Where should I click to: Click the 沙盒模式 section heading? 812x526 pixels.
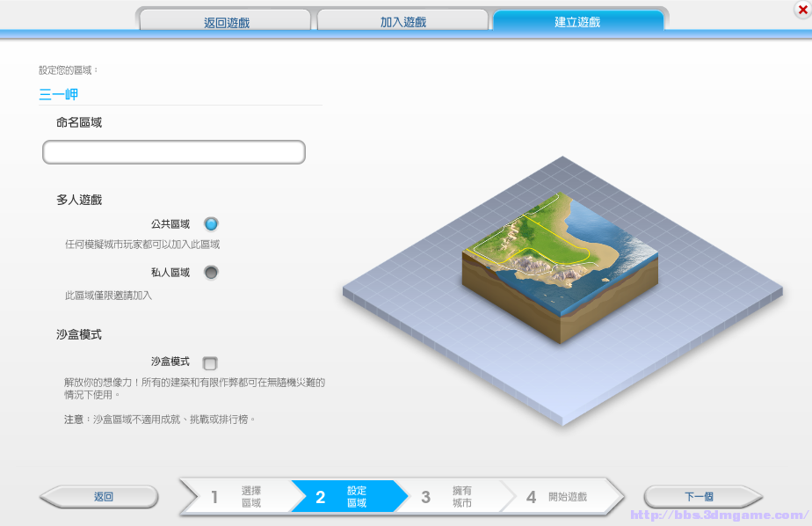(79, 334)
